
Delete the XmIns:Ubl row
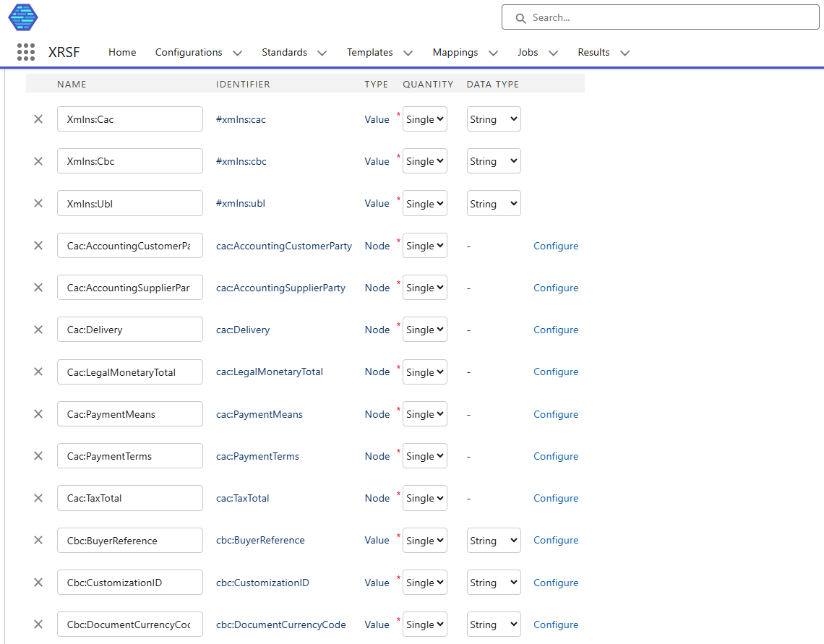(38, 203)
